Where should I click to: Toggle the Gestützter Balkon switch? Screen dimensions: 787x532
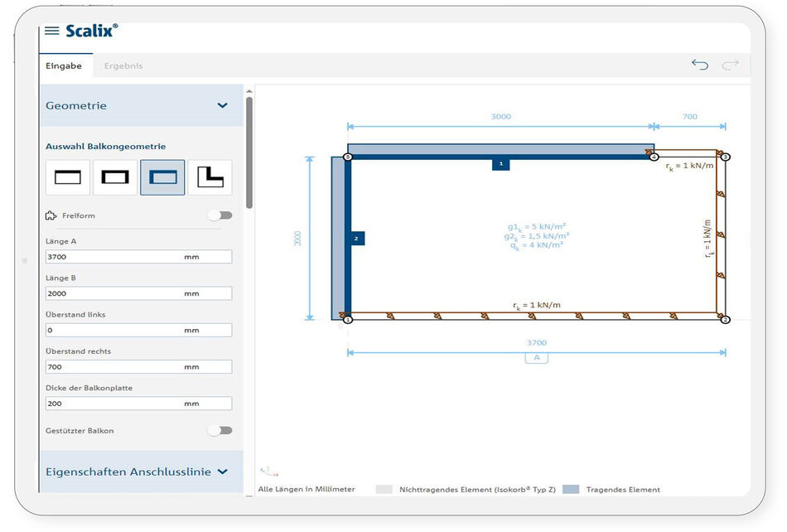[x=220, y=431]
